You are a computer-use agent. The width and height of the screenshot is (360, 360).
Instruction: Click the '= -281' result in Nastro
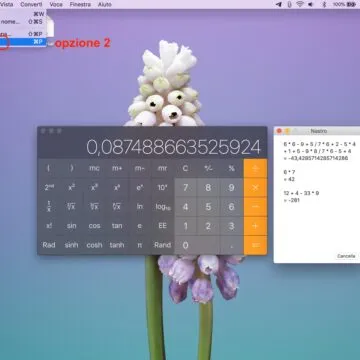pyautogui.click(x=292, y=200)
